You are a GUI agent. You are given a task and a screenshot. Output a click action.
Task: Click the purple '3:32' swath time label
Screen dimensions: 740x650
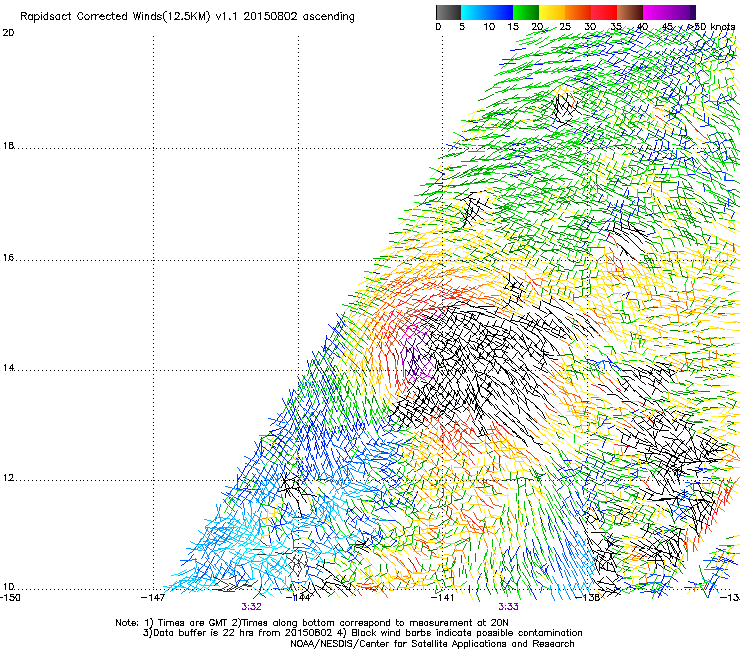pyautogui.click(x=252, y=607)
